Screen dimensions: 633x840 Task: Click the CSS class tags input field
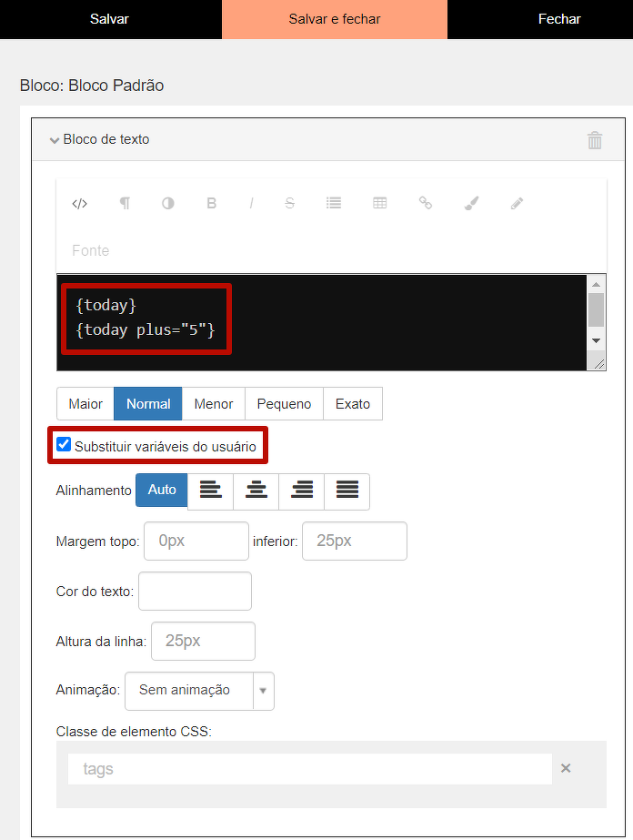point(309,769)
